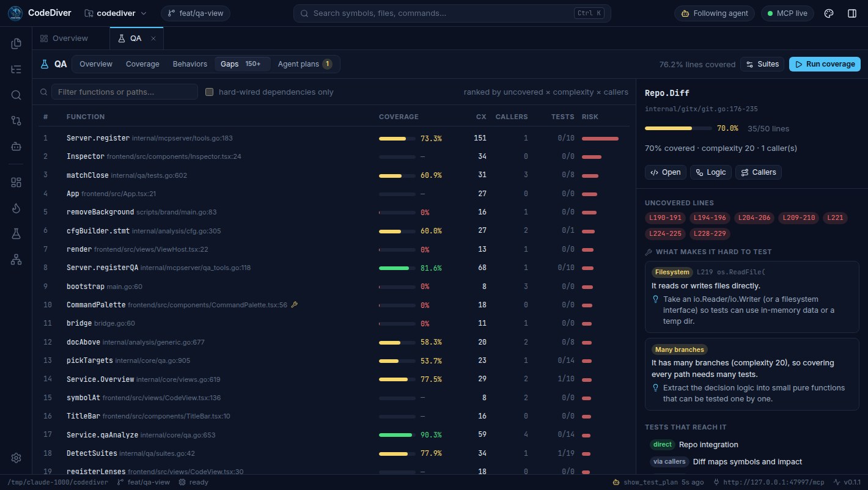Open the QA flask sidebar icon
Image resolution: width=868 pixels, height=490 pixels.
[x=17, y=233]
